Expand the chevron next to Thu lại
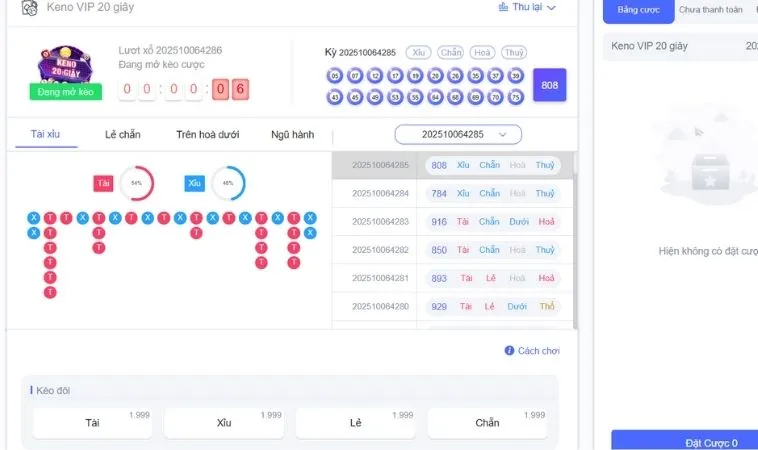Screen dimensions: 758x450 tap(551, 8)
